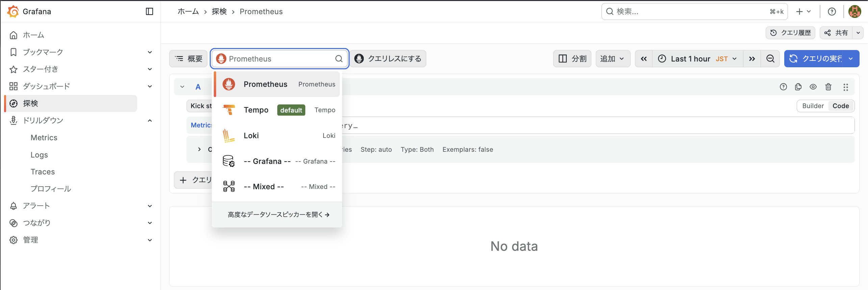The width and height of the screenshot is (868, 290).
Task: Expand the query options row chevron
Action: 199,149
